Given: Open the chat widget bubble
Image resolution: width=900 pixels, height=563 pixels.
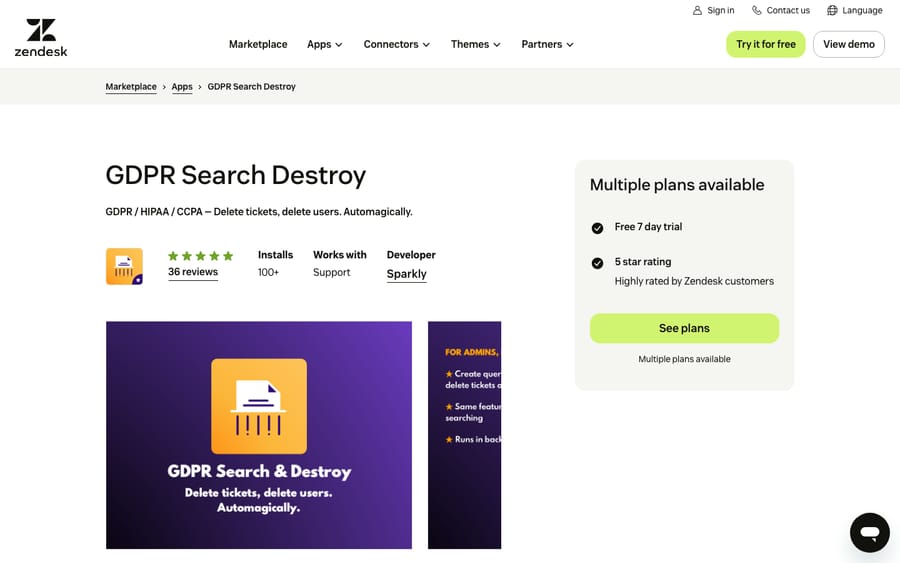Looking at the screenshot, I should point(870,533).
